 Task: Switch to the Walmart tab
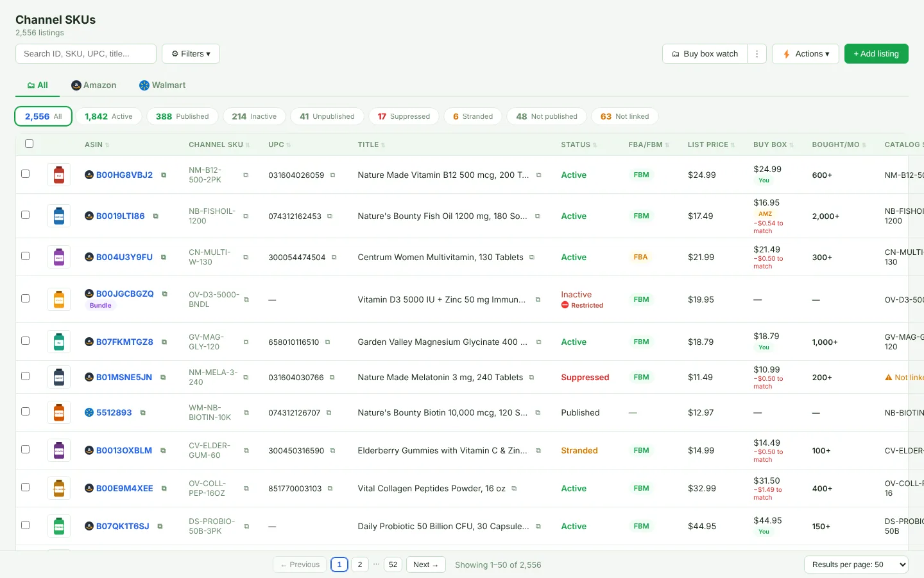(162, 85)
